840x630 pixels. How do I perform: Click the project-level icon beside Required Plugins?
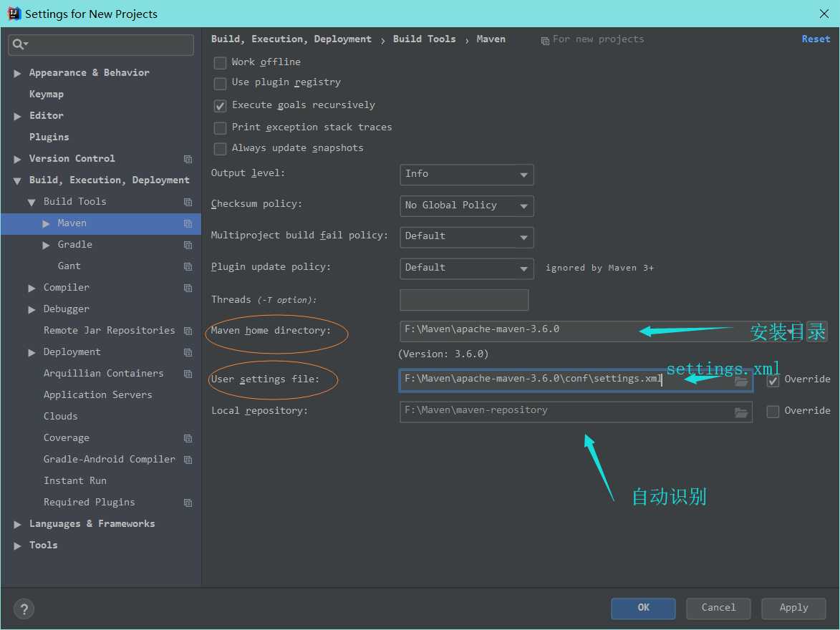[188, 503]
